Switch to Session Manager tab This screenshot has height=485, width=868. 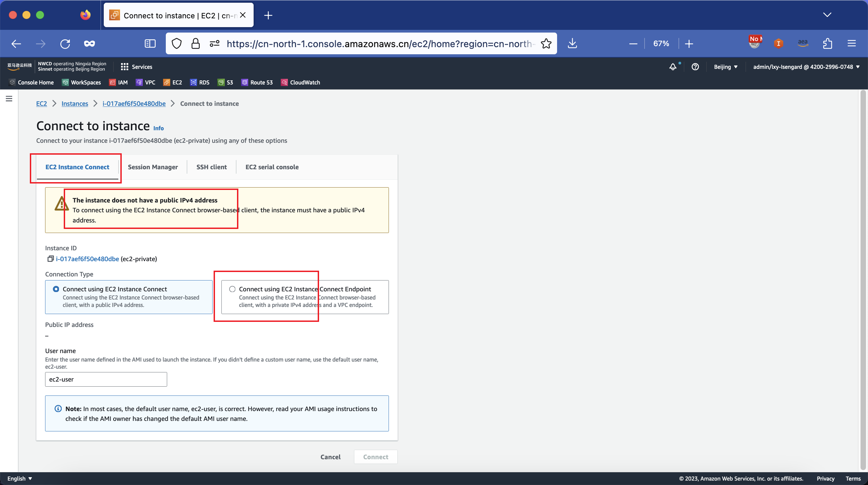pyautogui.click(x=152, y=167)
